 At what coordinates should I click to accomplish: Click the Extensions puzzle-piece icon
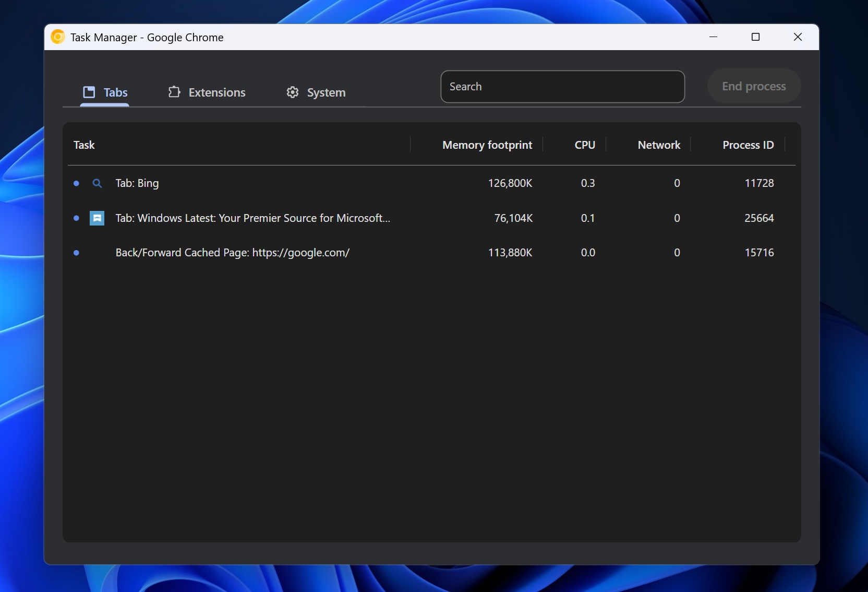tap(174, 92)
